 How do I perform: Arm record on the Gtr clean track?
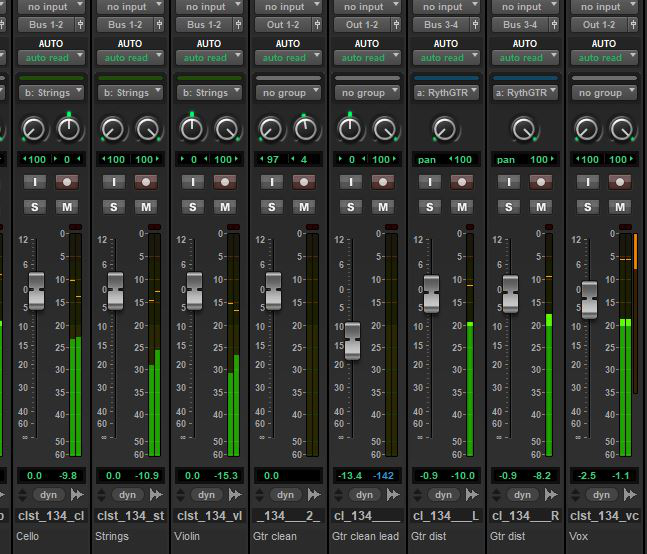(x=304, y=182)
